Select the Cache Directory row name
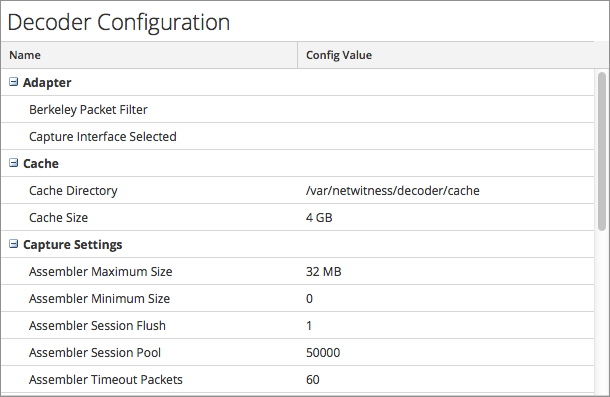The width and height of the screenshot is (610, 397). (x=73, y=191)
